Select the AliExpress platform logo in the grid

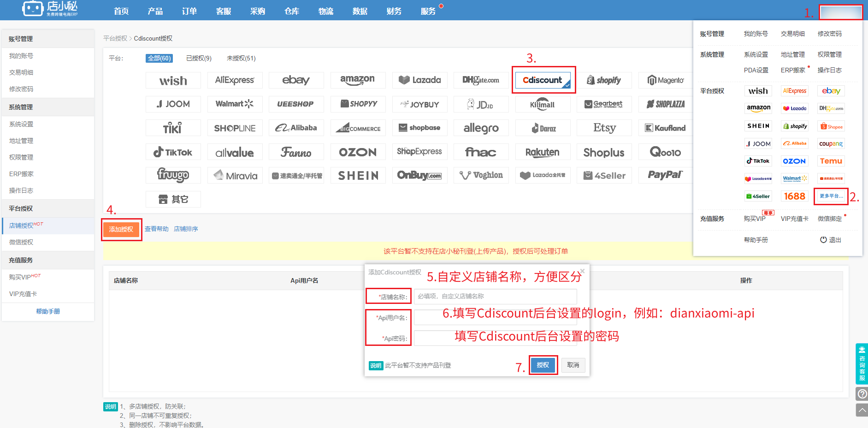point(235,80)
